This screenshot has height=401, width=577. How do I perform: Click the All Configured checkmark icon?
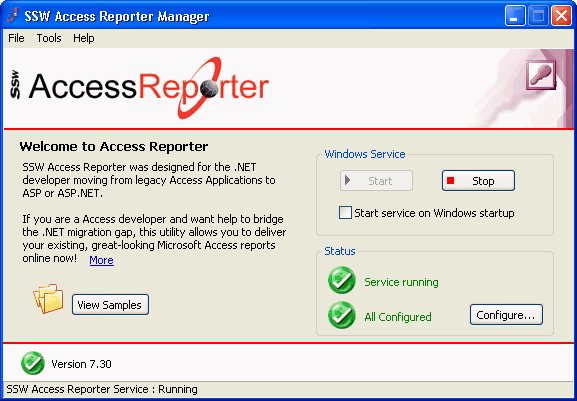(x=341, y=315)
